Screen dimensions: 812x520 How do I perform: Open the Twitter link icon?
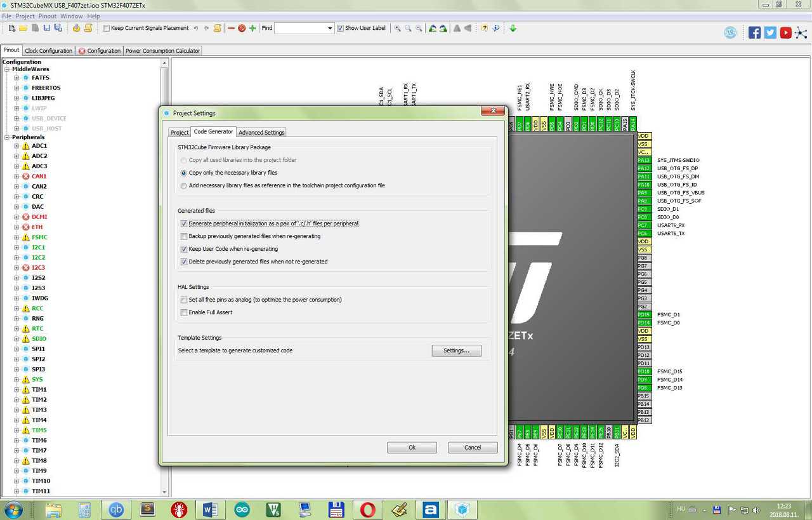click(x=770, y=32)
